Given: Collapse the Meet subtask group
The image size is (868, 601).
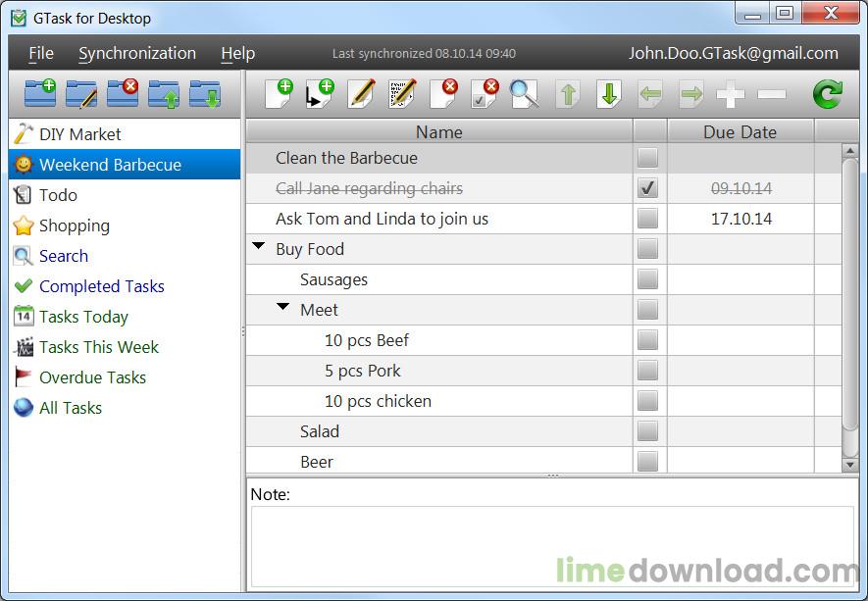Looking at the screenshot, I should tap(282, 307).
